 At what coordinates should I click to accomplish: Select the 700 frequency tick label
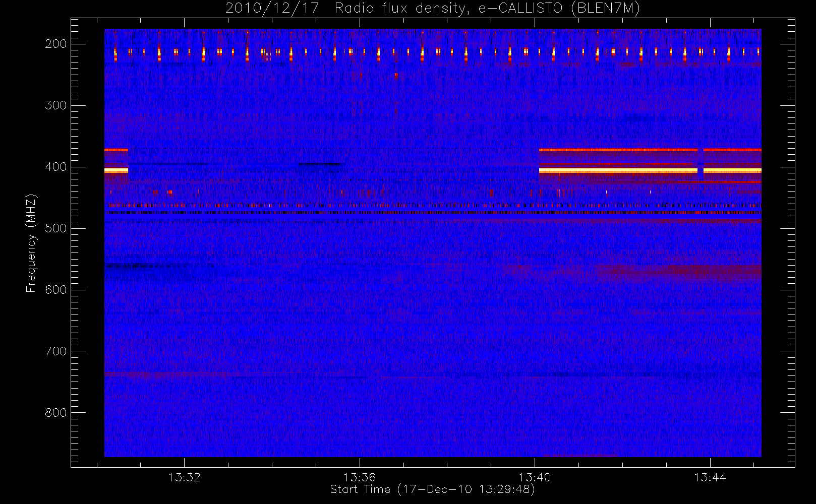[55, 351]
